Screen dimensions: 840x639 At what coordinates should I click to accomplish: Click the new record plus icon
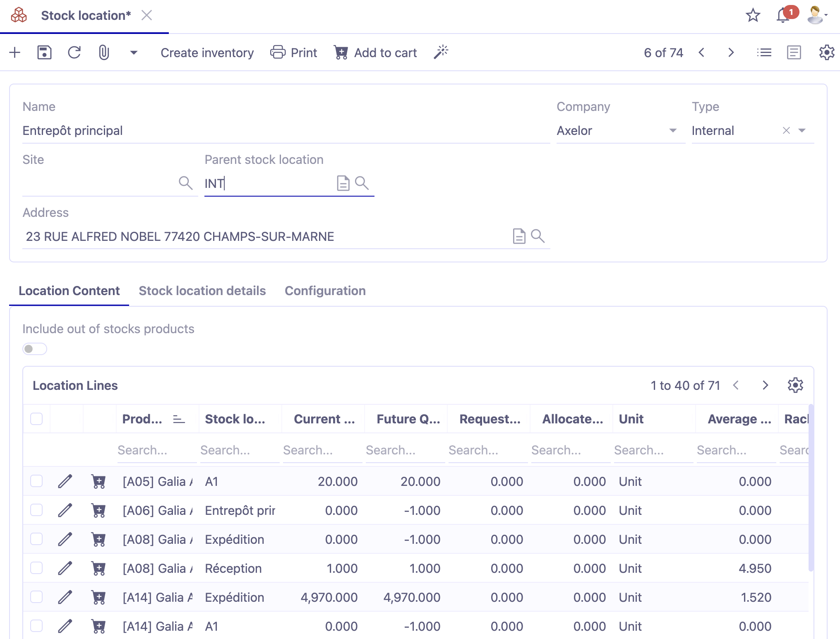[x=15, y=53]
